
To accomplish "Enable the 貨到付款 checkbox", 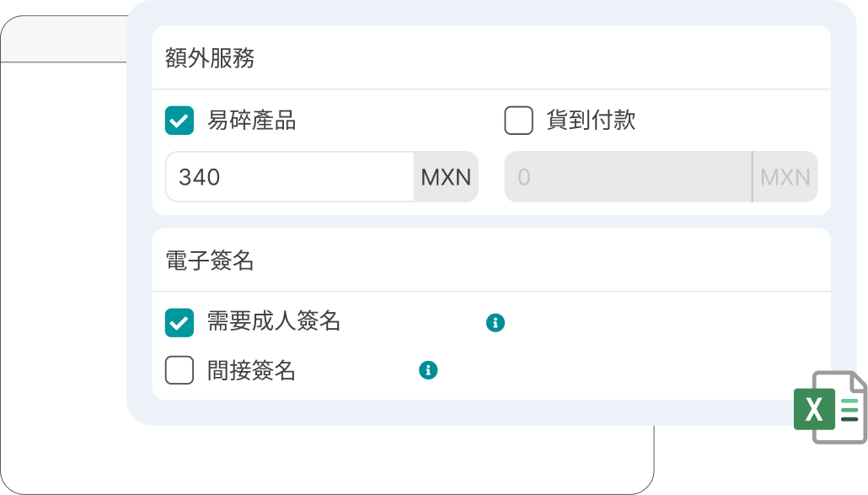I will coord(518,121).
